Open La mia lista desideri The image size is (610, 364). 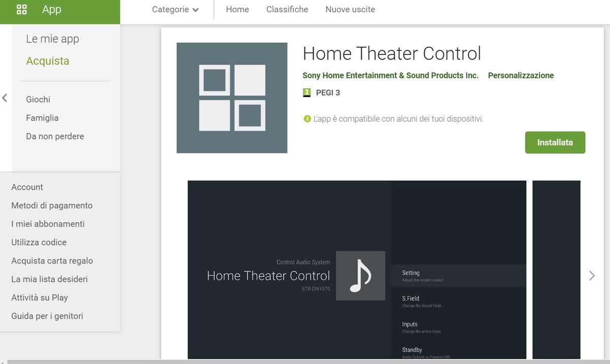coord(49,279)
